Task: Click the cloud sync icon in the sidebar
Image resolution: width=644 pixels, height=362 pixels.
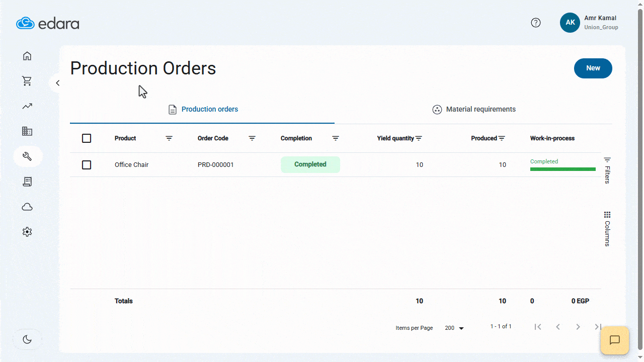Action: (27, 207)
